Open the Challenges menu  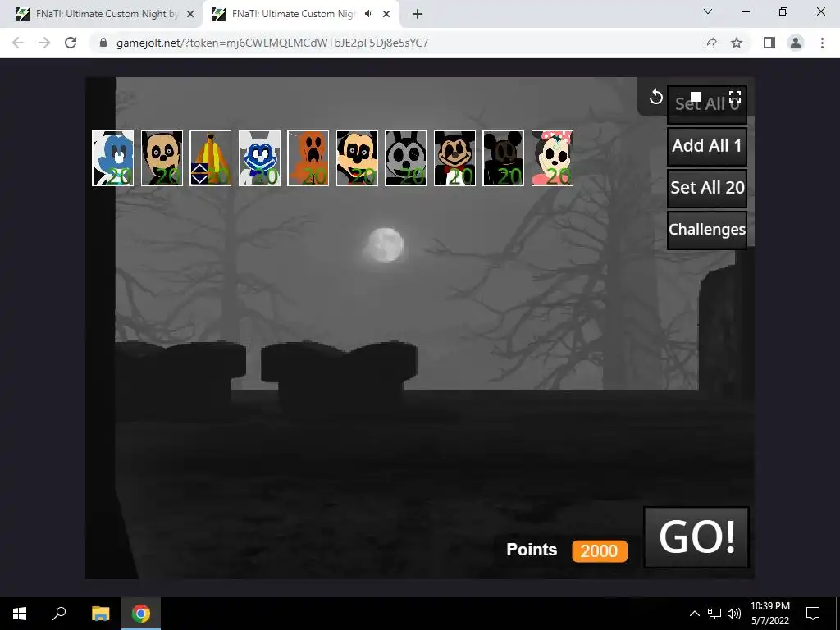pos(706,230)
